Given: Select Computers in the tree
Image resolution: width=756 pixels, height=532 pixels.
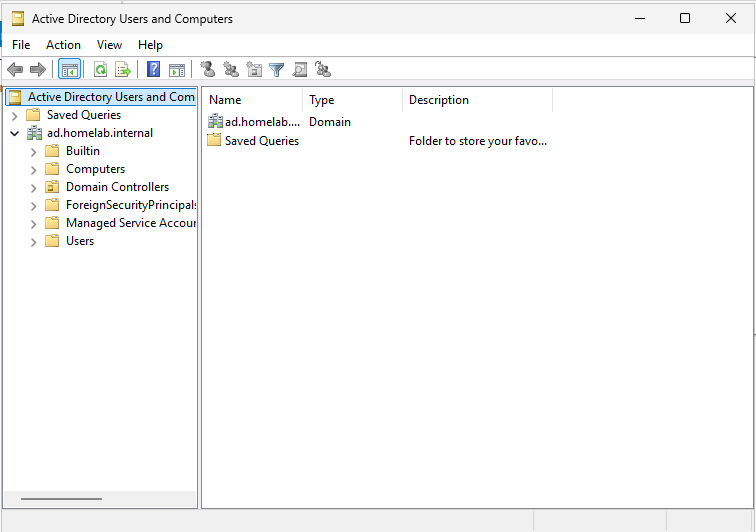Looking at the screenshot, I should 95,169.
